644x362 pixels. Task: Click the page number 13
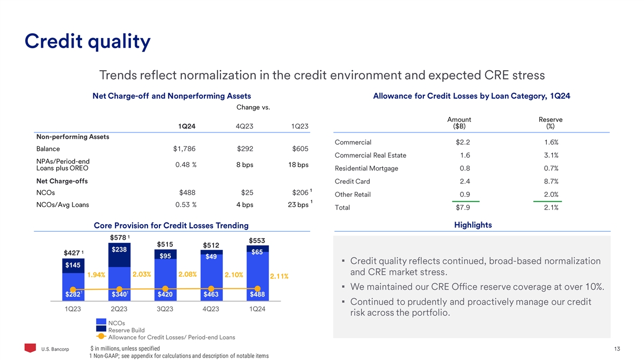tap(617, 350)
